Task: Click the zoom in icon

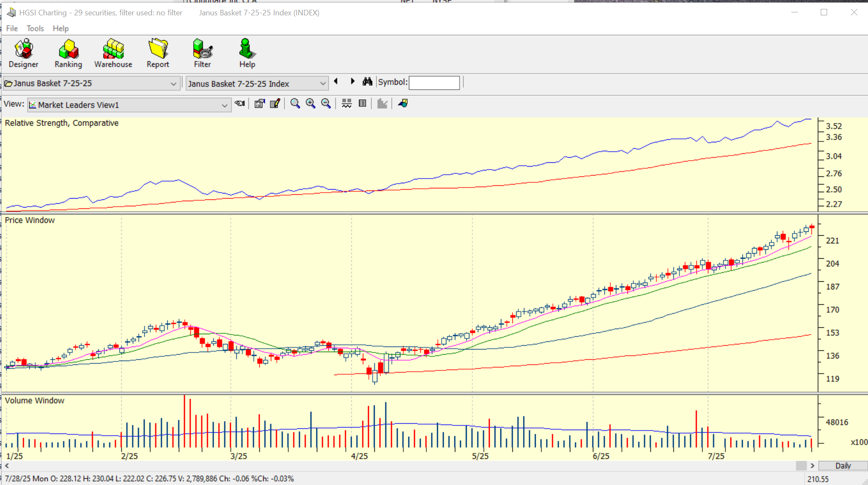Action: coord(310,104)
